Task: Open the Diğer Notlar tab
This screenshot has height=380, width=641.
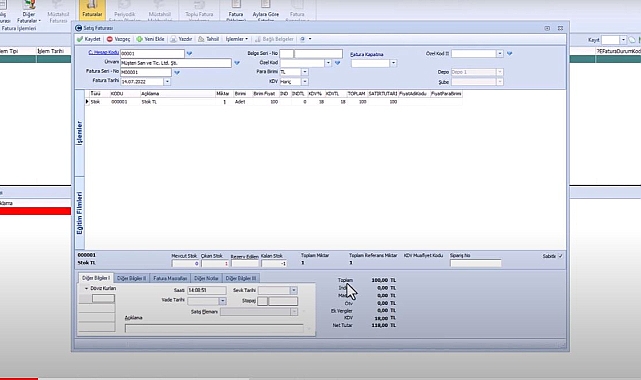Action: click(x=206, y=278)
